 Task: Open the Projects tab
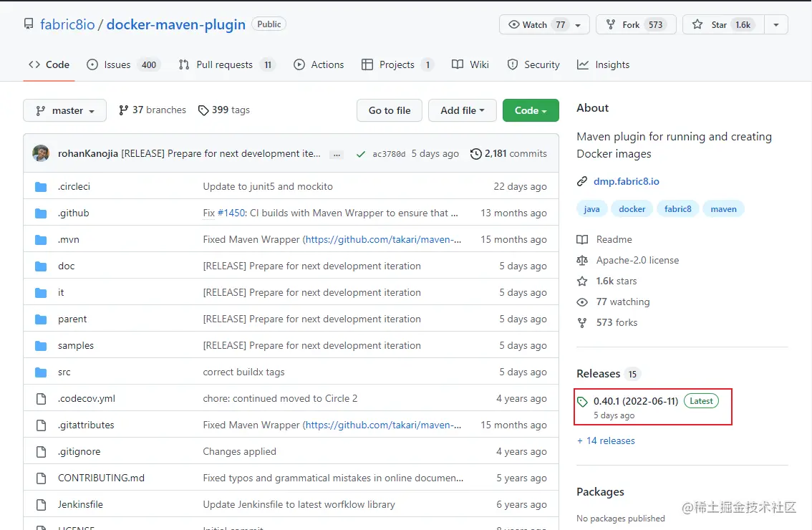[397, 64]
